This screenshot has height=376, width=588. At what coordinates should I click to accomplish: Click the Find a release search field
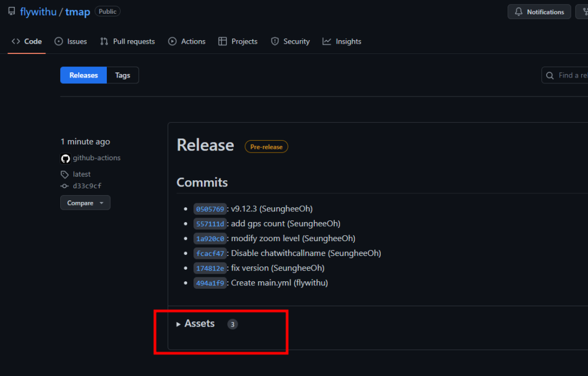click(x=571, y=75)
